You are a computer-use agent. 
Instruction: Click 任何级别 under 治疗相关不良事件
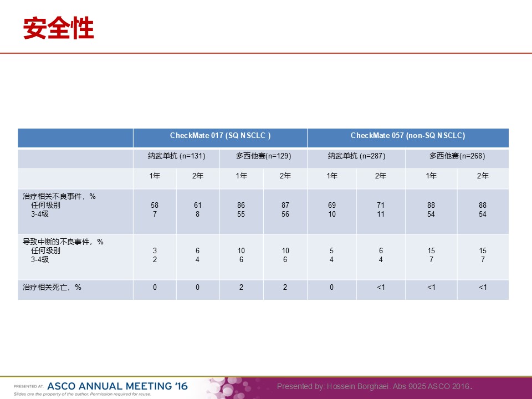tap(45, 205)
